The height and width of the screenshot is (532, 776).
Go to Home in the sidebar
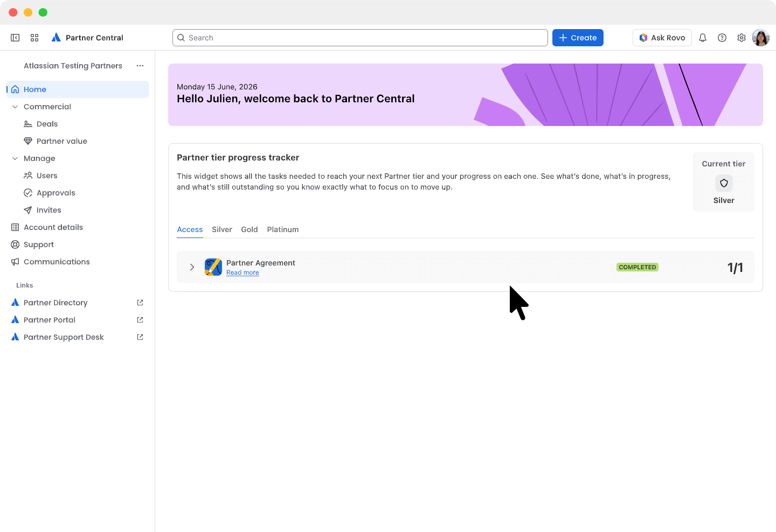(78, 89)
